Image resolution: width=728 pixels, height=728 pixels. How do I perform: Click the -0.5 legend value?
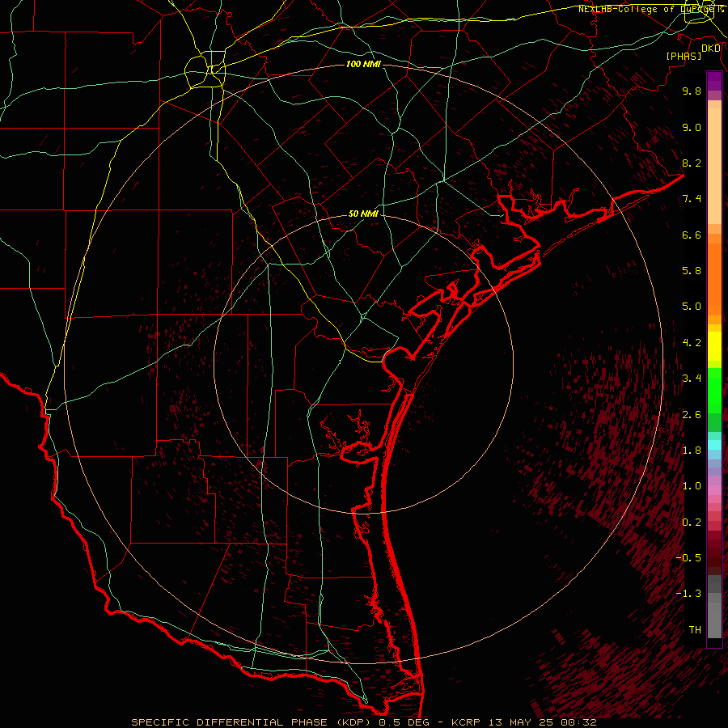(x=688, y=558)
